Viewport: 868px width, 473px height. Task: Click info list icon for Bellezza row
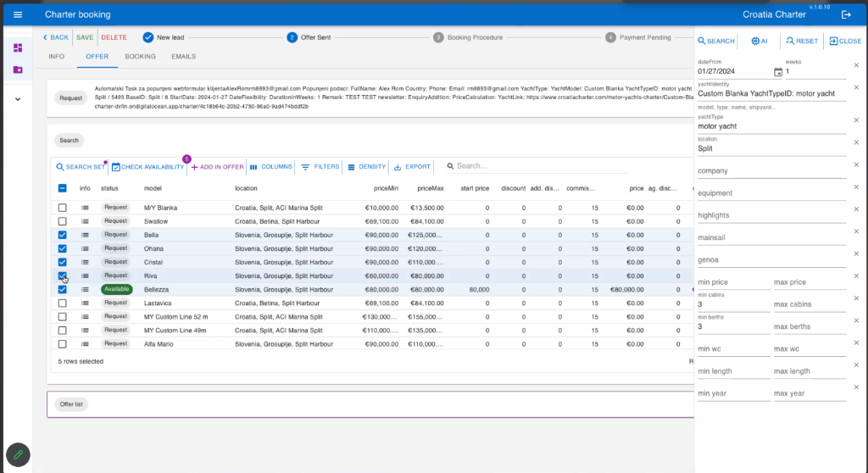(85, 289)
